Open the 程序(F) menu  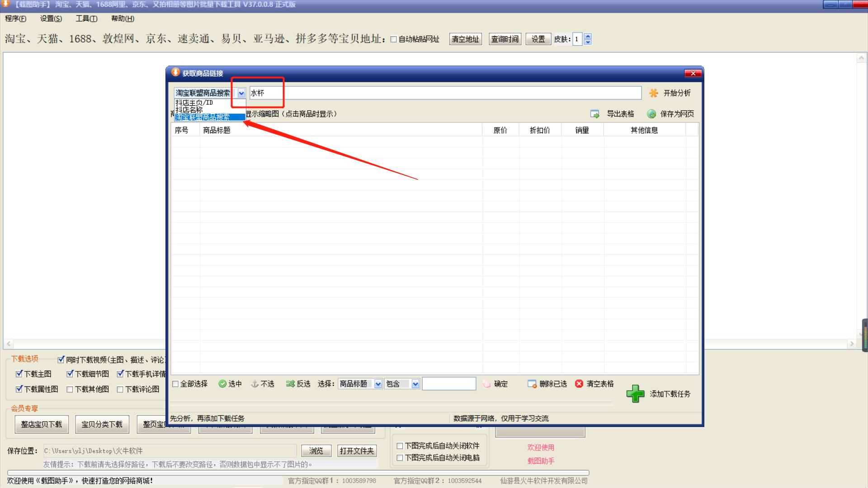(x=15, y=19)
